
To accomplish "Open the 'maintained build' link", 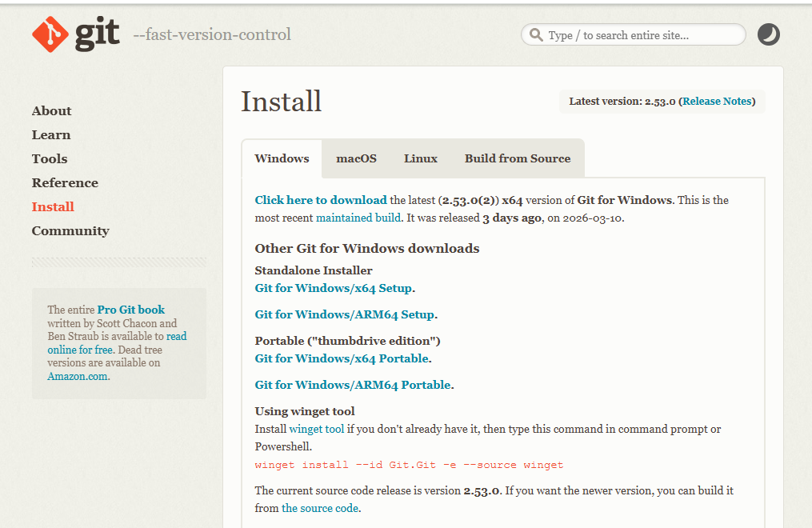I will [x=358, y=218].
